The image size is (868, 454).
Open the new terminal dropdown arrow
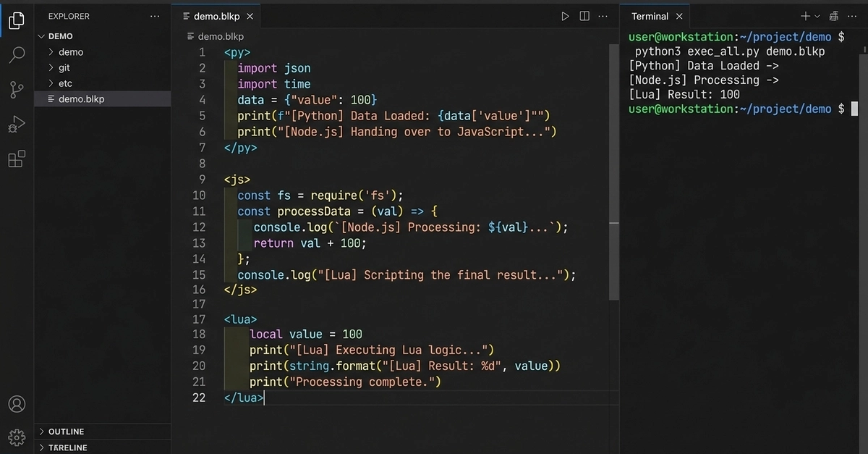pyautogui.click(x=817, y=16)
